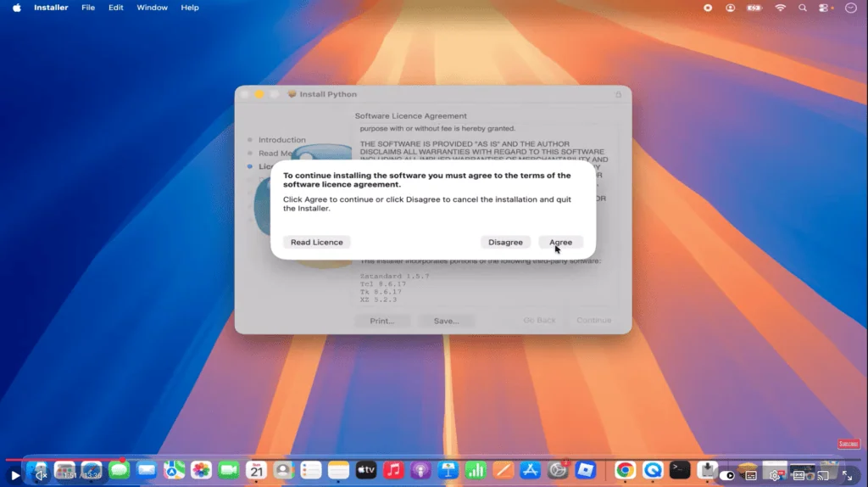
Task: Click the dimmed Go Back button
Action: [539, 320]
